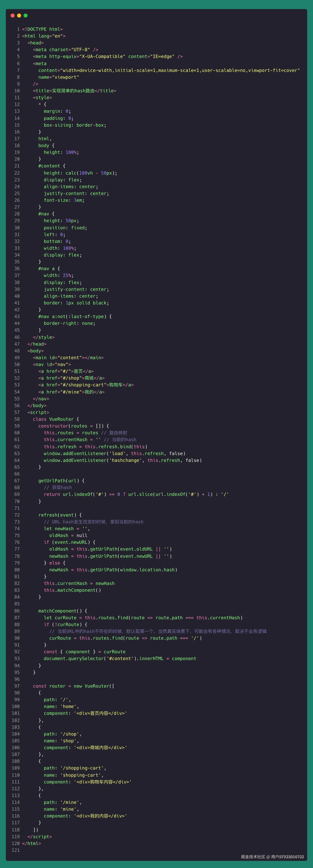
Task: Click the red close dot
Action: pos(12,16)
